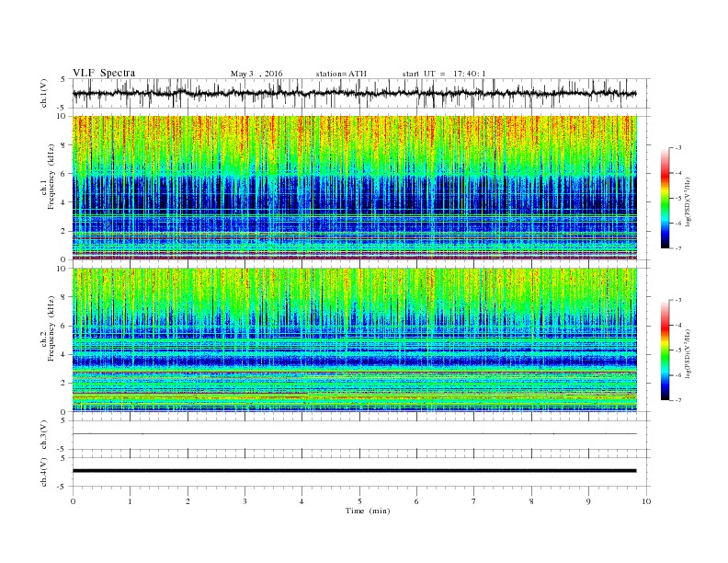
Task: Click the 5 minute tick label
Action: [359, 501]
